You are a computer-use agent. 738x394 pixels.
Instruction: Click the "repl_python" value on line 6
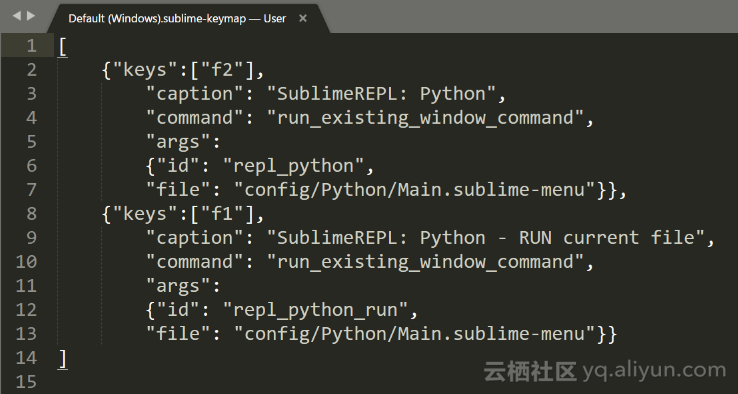pyautogui.click(x=294, y=166)
